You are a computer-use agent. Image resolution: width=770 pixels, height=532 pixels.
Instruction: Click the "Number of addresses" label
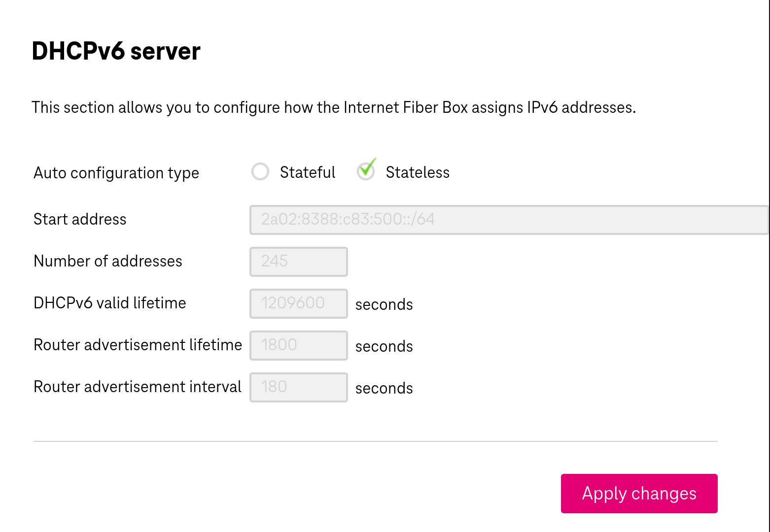(108, 261)
